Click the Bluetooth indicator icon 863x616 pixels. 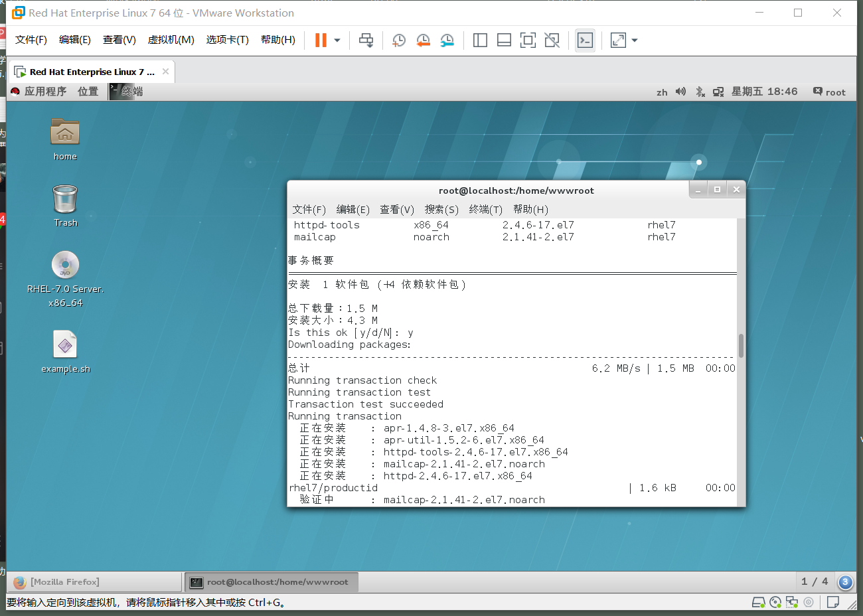click(700, 92)
